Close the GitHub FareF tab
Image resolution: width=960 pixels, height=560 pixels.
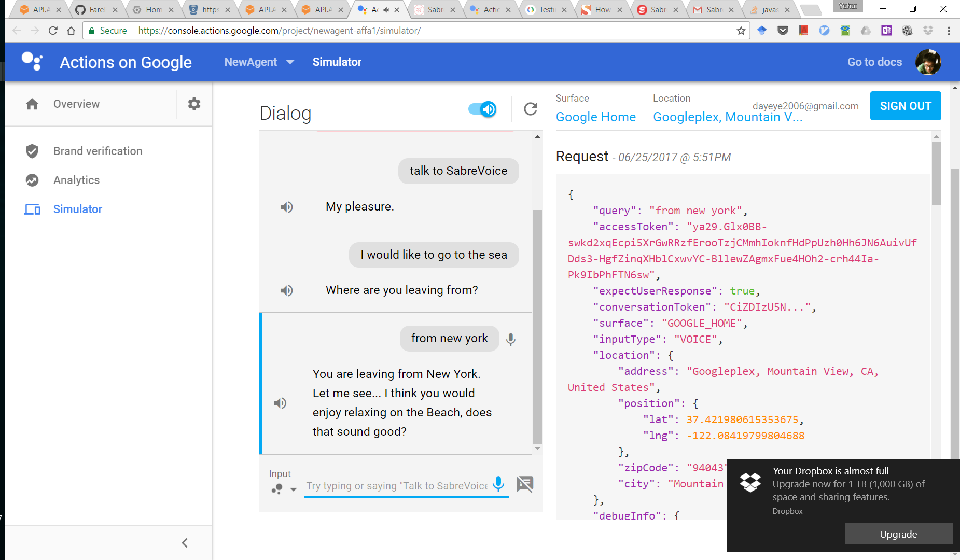(x=115, y=9)
